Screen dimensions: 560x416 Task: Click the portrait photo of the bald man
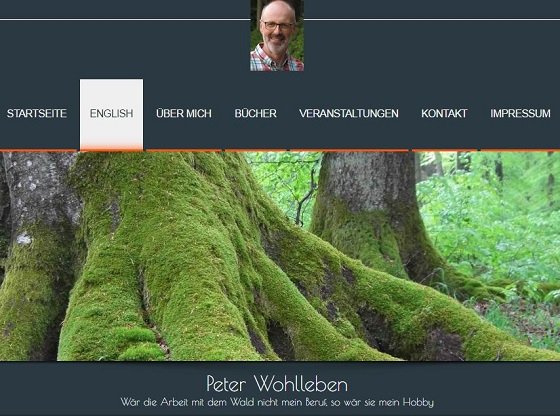[277, 35]
